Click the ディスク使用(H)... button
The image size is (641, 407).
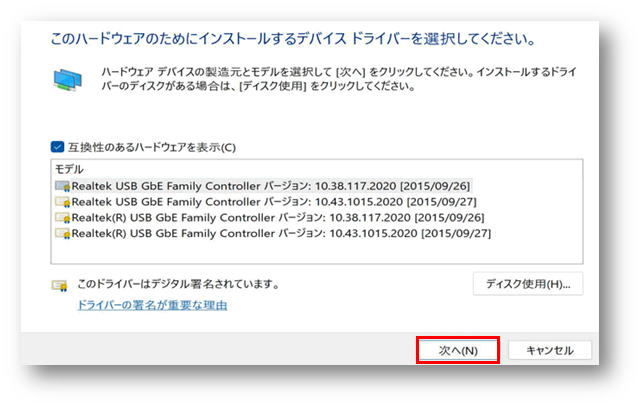pyautogui.click(x=528, y=284)
